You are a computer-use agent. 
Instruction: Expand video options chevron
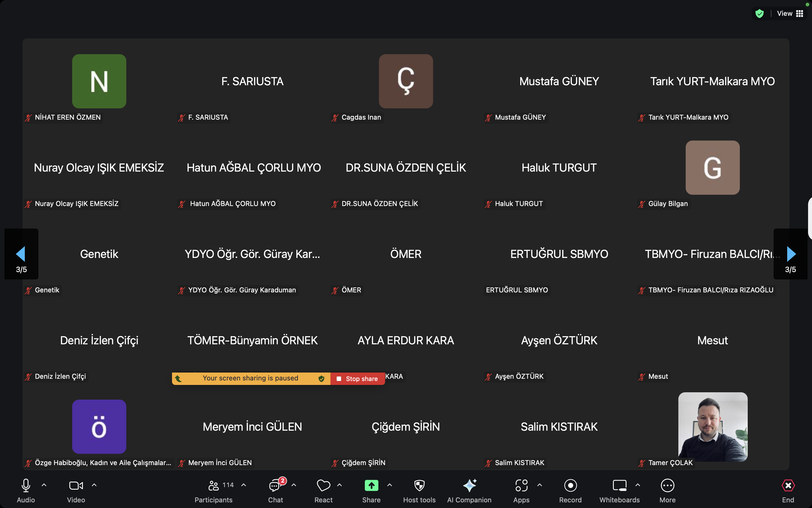[94, 485]
